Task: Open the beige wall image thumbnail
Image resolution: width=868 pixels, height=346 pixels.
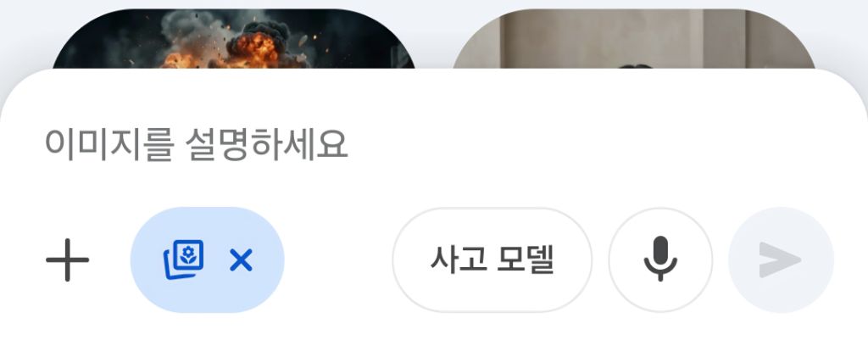Action: tap(634, 39)
